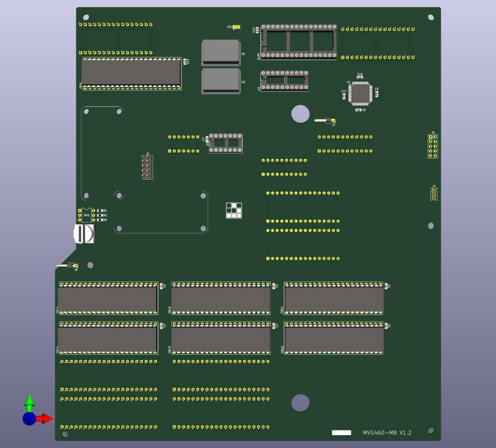The image size is (496, 448).
Task: Click the white checkered silkscreen logo
Action: point(234,210)
